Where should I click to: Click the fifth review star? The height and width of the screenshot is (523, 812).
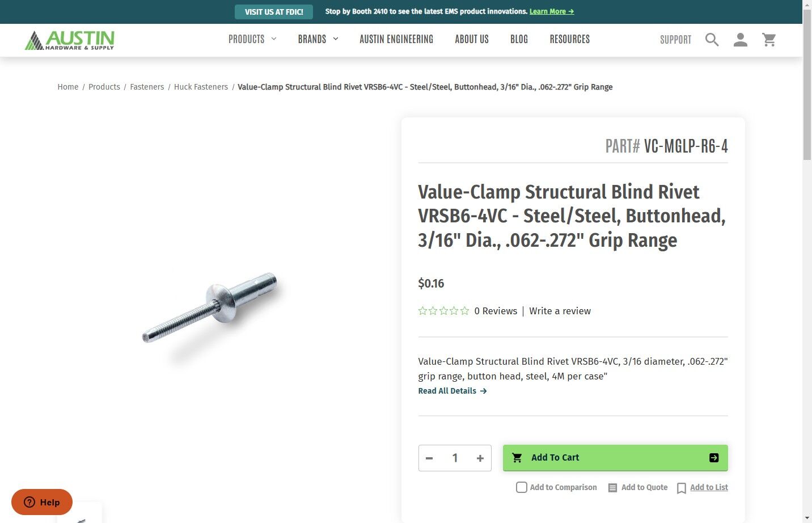point(465,311)
